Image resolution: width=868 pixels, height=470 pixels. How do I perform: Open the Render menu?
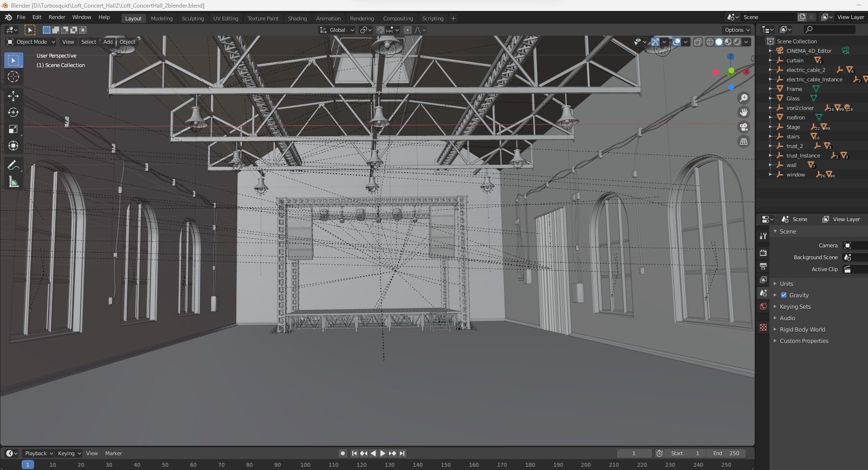(x=57, y=17)
